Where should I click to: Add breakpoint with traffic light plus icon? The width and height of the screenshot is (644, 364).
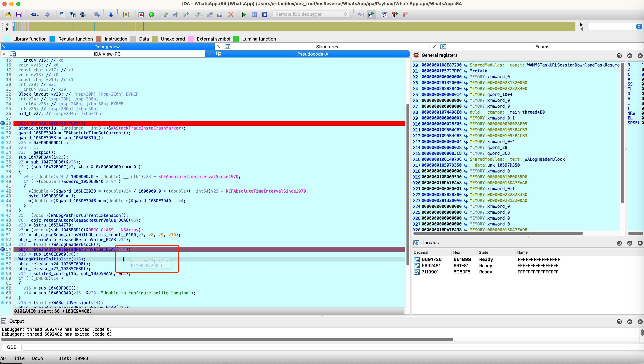click(395, 15)
